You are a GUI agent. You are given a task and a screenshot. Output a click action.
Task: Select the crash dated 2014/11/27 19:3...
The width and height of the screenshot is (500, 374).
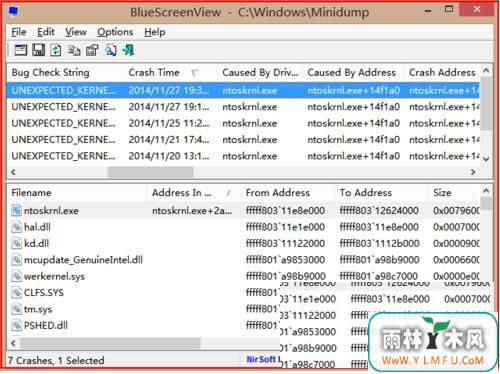click(x=243, y=90)
